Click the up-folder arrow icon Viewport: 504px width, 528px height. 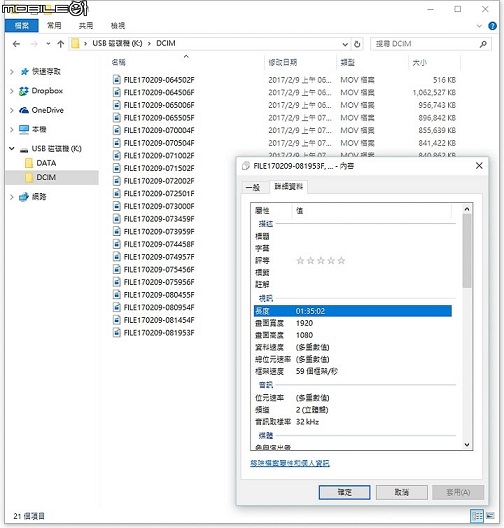pos(61,44)
